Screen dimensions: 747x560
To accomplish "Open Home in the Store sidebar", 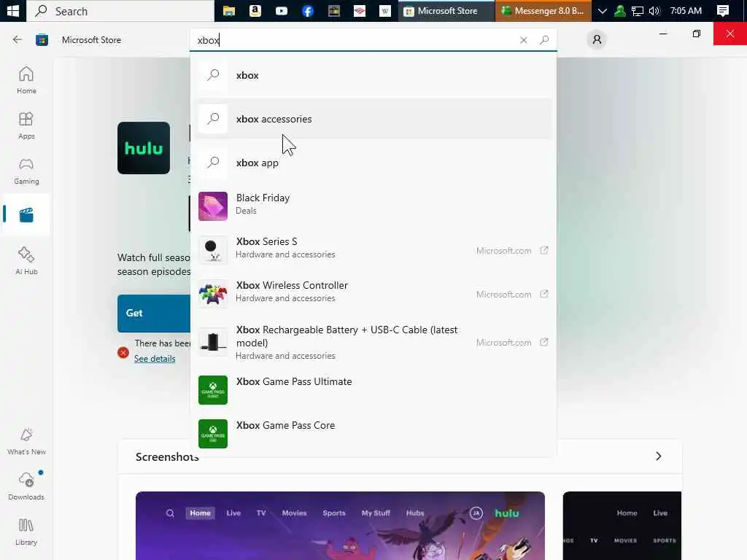I will pyautogui.click(x=26, y=80).
